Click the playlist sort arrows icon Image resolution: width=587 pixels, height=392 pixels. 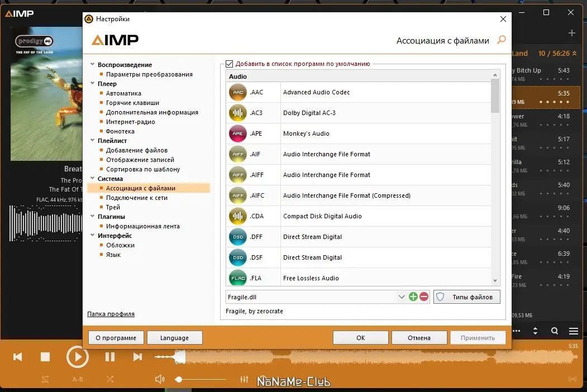535,331
